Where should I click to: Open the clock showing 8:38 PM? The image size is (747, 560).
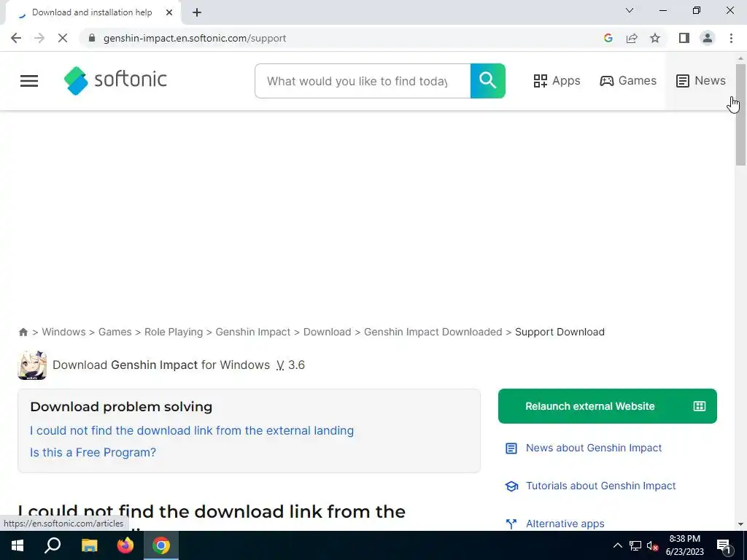684,545
